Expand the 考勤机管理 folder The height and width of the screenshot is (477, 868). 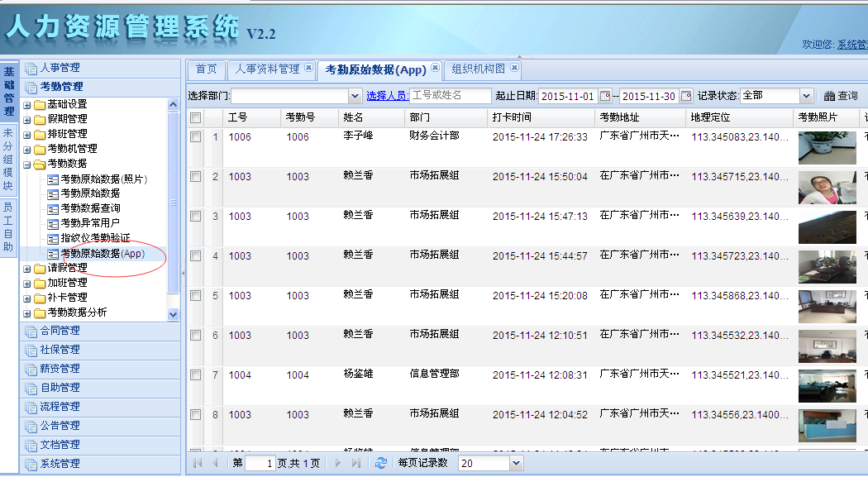pos(27,150)
